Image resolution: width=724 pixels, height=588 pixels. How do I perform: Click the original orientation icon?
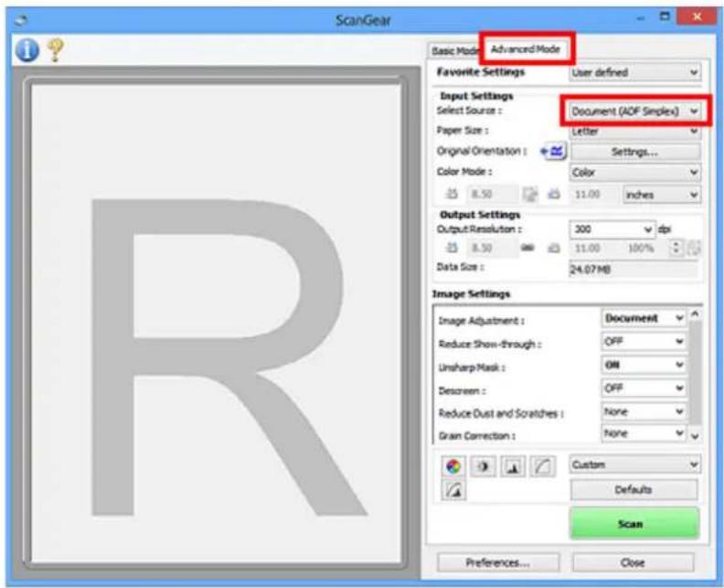click(553, 151)
